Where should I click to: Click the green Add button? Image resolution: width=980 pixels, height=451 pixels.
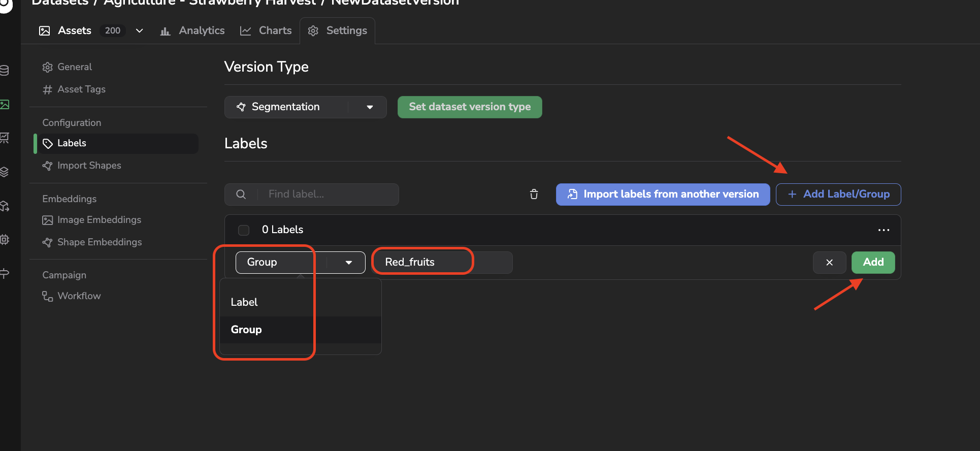[873, 263]
